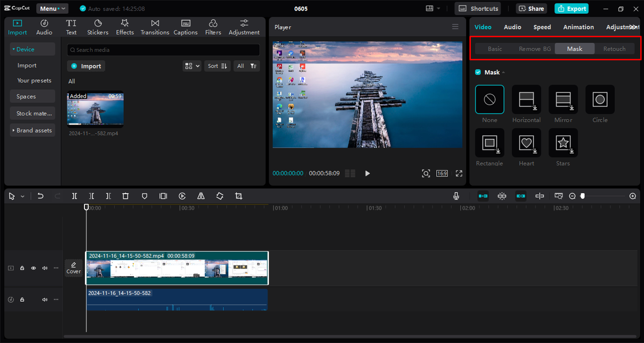Open the 16:9 aspect ratio selector
Viewport: 644px width, 343px height.
pyautogui.click(x=442, y=174)
